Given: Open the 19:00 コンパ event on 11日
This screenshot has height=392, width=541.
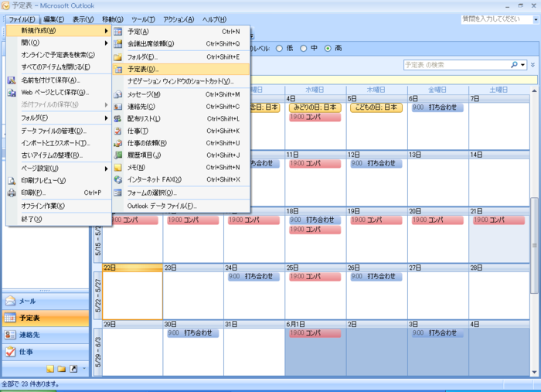Looking at the screenshot, I should pyautogui.click(x=315, y=164).
